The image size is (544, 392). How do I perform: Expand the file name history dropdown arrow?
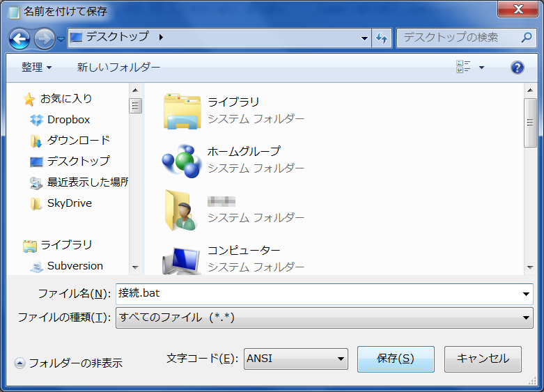(526, 294)
